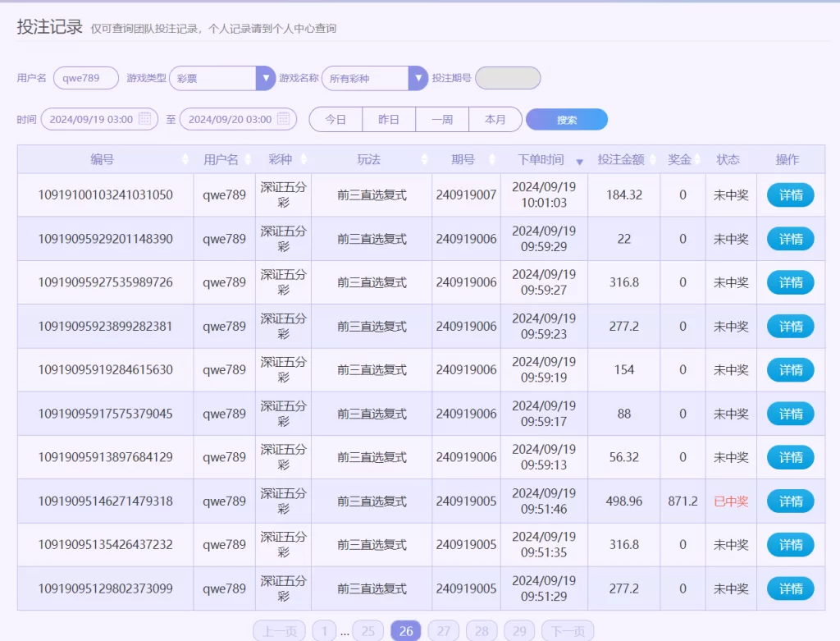840x641 pixels.
Task: Expand 游戏名称 dropdown arrow
Action: [418, 78]
